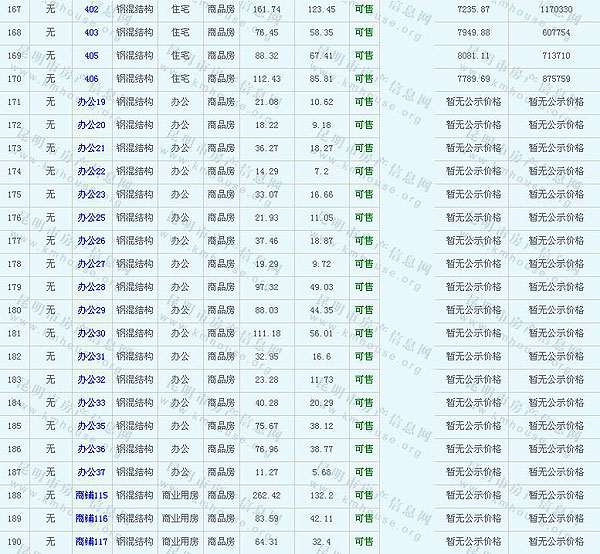The height and width of the screenshot is (554, 600).
Task: Open the 办公32 office link
Action: point(91,380)
